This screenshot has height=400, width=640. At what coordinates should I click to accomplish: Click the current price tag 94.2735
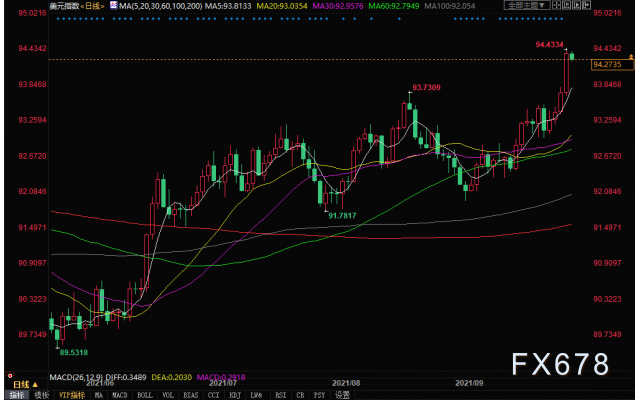click(612, 64)
